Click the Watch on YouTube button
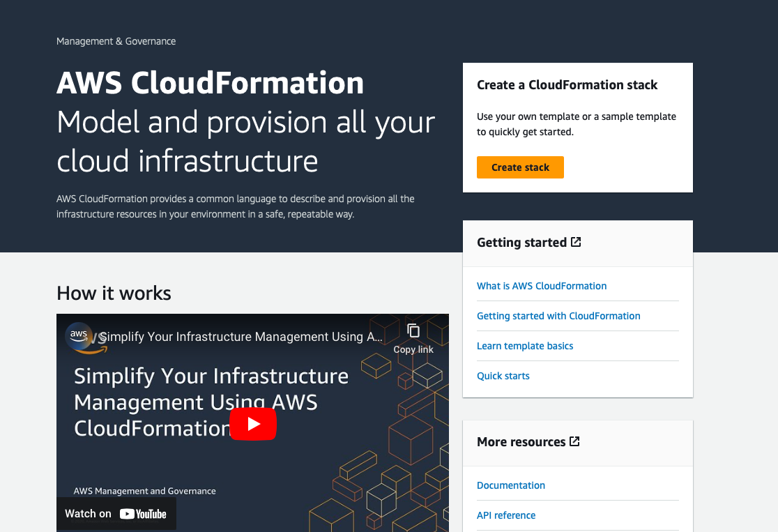 (116, 513)
